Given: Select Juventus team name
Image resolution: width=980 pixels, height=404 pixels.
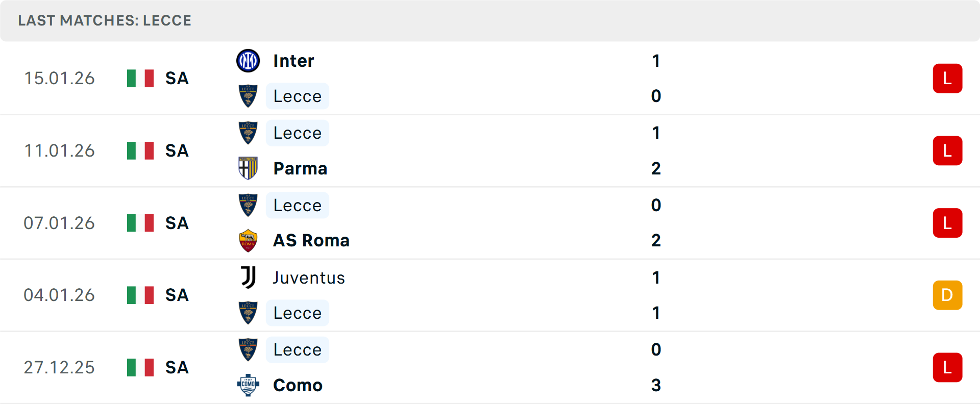Looking at the screenshot, I should 309,277.
